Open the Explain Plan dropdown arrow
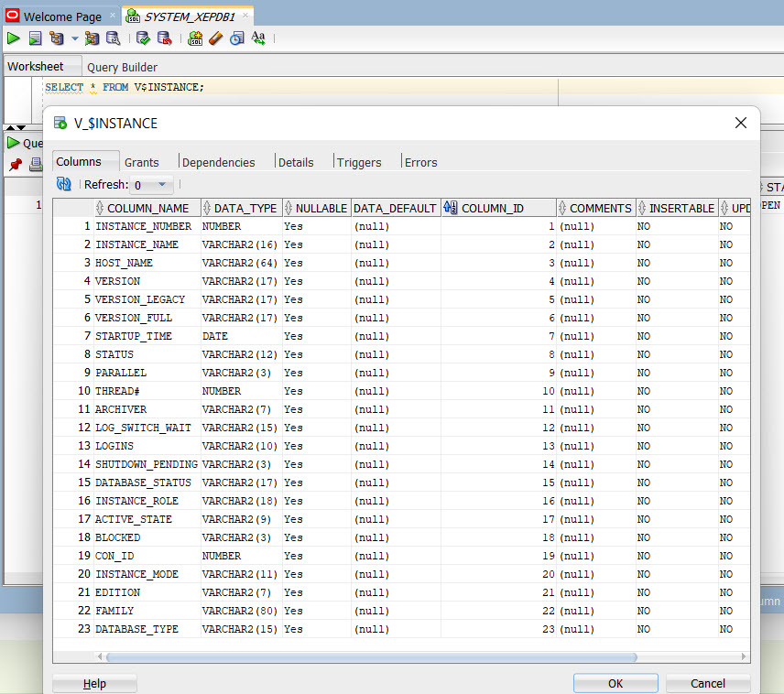 (x=74, y=38)
